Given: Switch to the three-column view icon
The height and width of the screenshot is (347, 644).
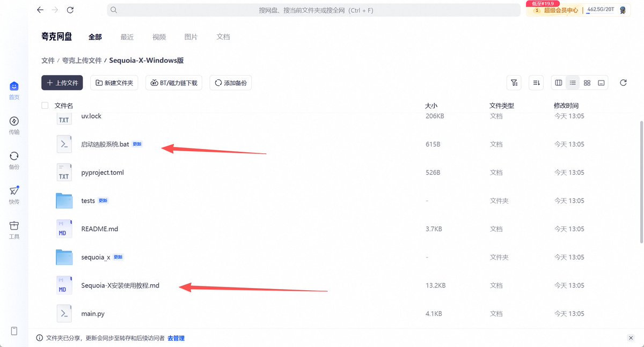Looking at the screenshot, I should [559, 83].
